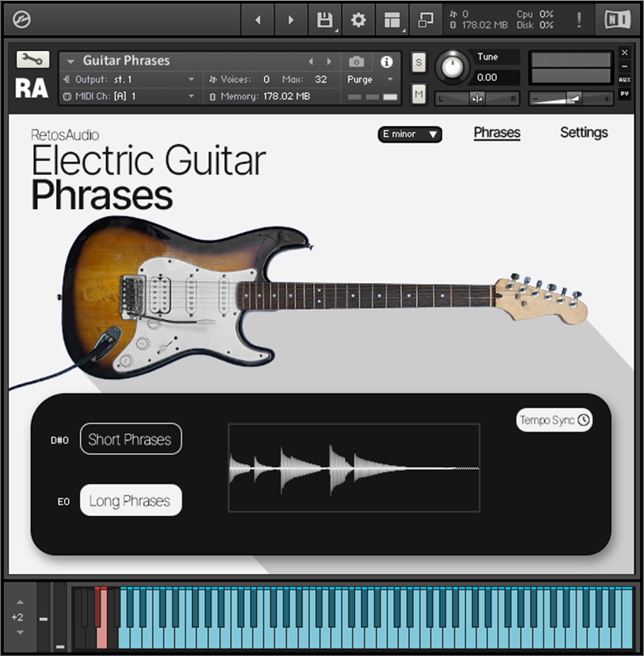Toggle the Solo S button
Screen dimensions: 644x656
click(x=419, y=63)
